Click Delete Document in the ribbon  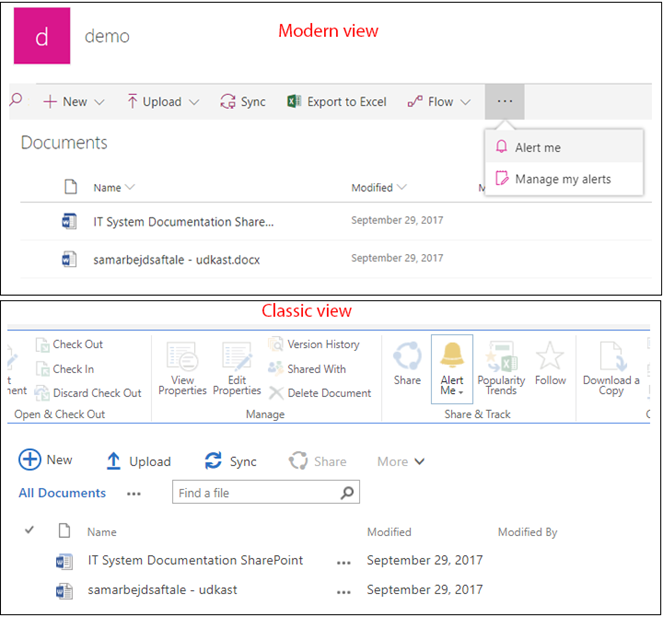click(320, 393)
